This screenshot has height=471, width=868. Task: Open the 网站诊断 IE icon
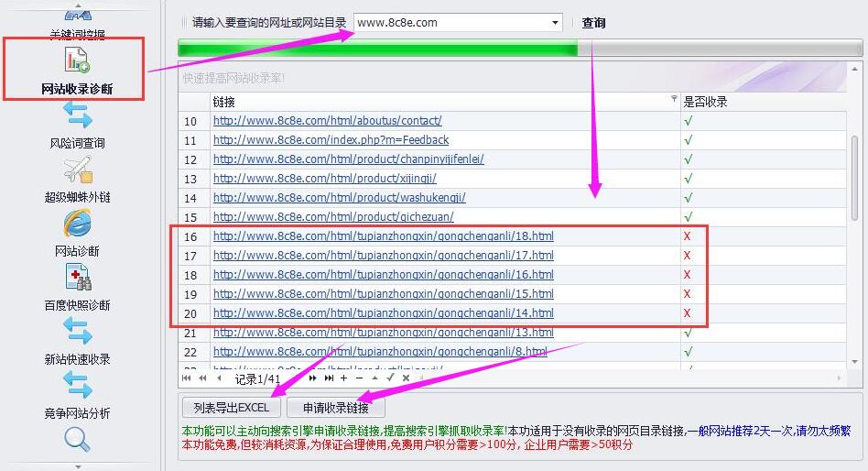coord(78,224)
